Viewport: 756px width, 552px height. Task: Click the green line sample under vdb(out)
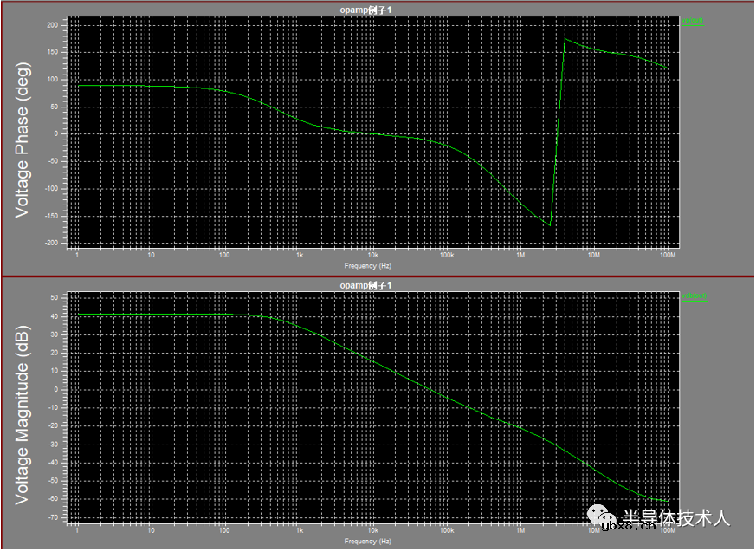tap(694, 300)
